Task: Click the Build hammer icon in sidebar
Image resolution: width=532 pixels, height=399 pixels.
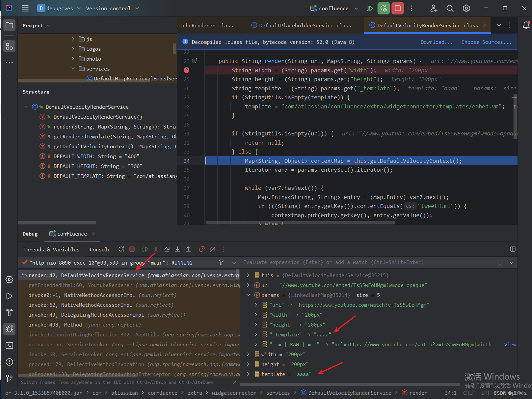Action: pyautogui.click(x=9, y=312)
